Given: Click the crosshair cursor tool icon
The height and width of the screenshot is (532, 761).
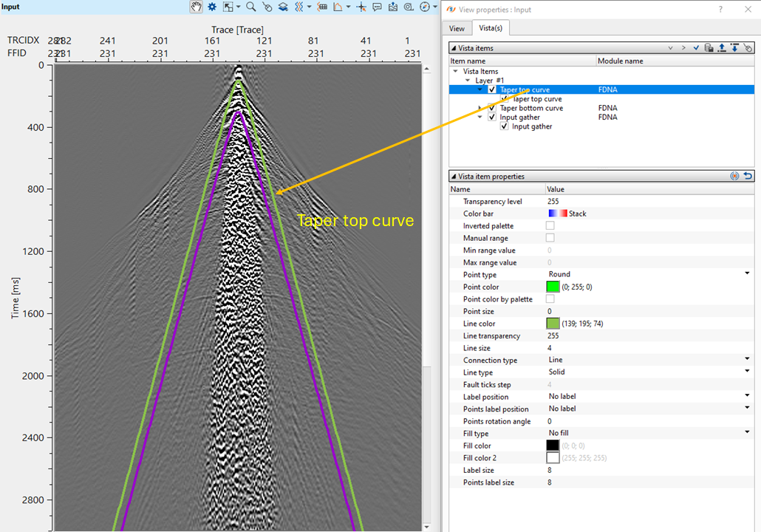Looking at the screenshot, I should coord(361,7).
